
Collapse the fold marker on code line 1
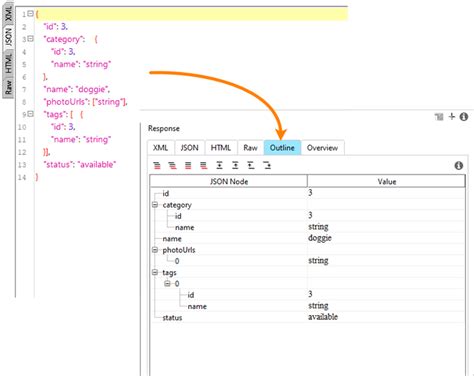(30, 14)
